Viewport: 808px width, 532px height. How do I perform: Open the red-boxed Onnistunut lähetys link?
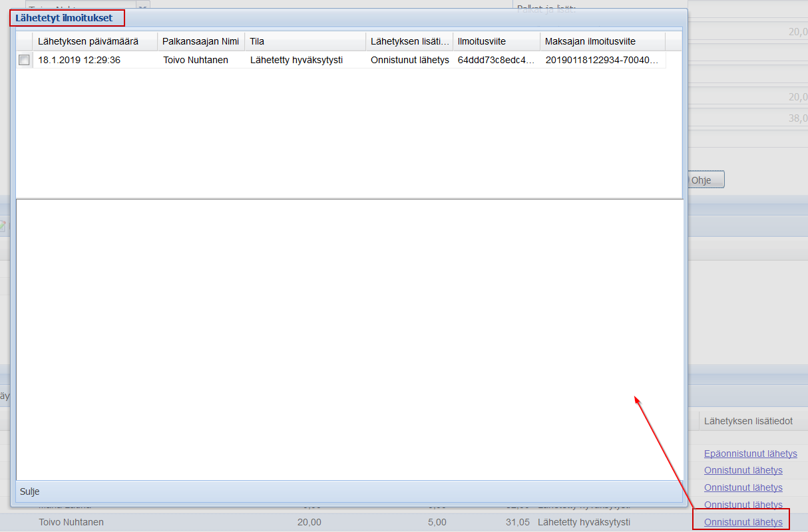743,522
